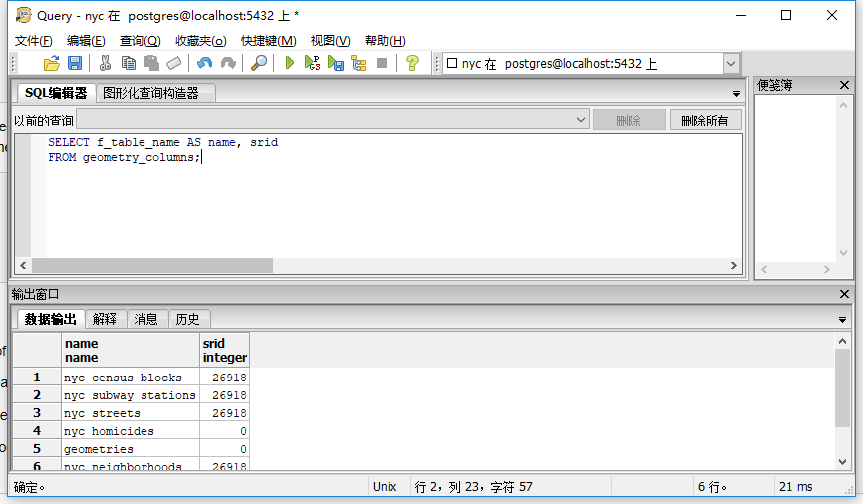Open the 收藏夹(o) menu
The image size is (863, 504).
[x=201, y=40]
